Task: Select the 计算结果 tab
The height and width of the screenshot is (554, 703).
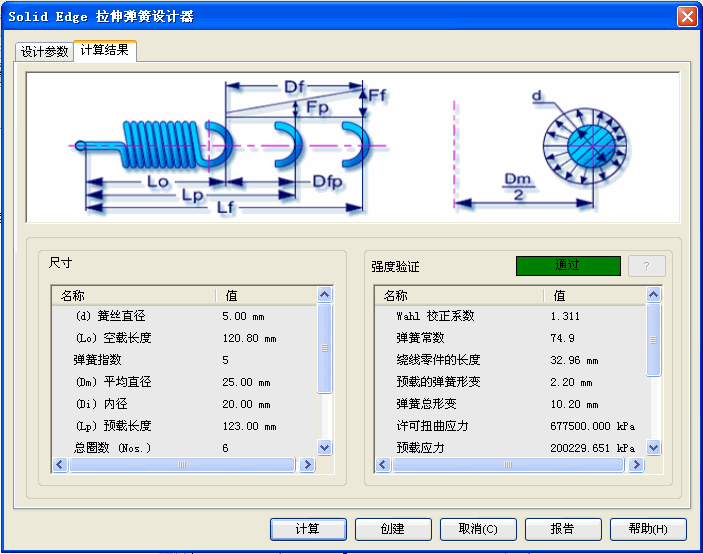Action: [x=104, y=50]
